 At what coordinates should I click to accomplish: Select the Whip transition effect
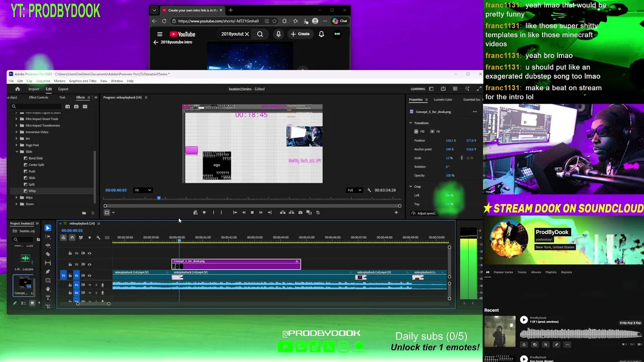(32, 191)
